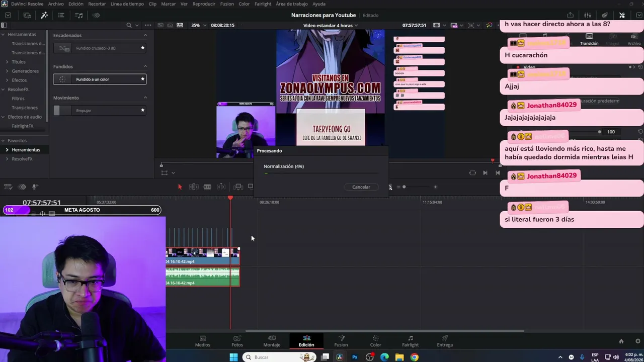Click the timeline zoom magnifier icon
Viewport: 644px width, 362px height.
pos(390,187)
